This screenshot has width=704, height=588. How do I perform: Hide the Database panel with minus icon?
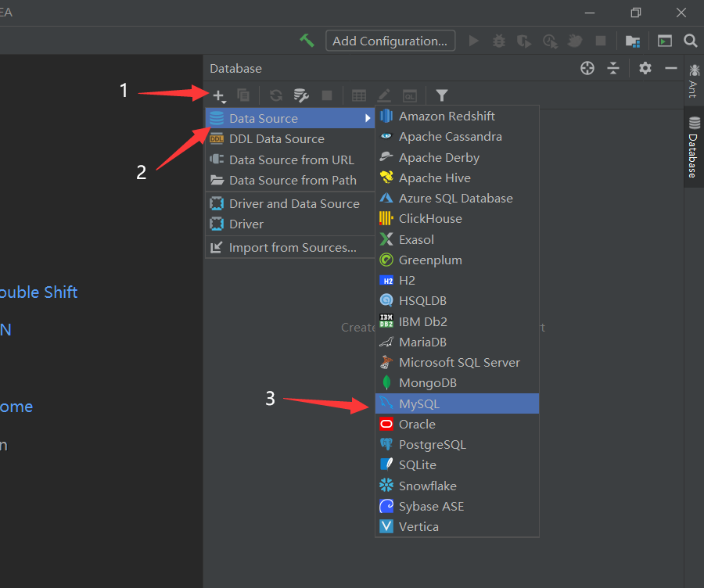pyautogui.click(x=671, y=68)
